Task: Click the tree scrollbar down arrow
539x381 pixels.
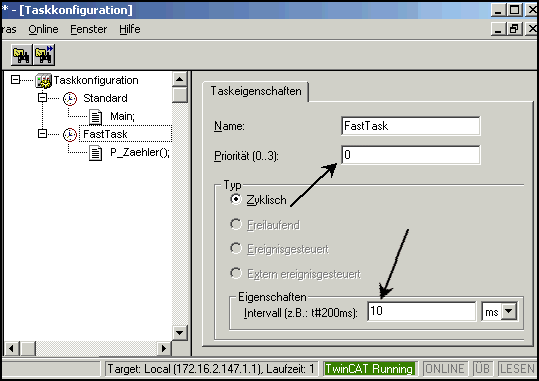Action: [x=180, y=333]
